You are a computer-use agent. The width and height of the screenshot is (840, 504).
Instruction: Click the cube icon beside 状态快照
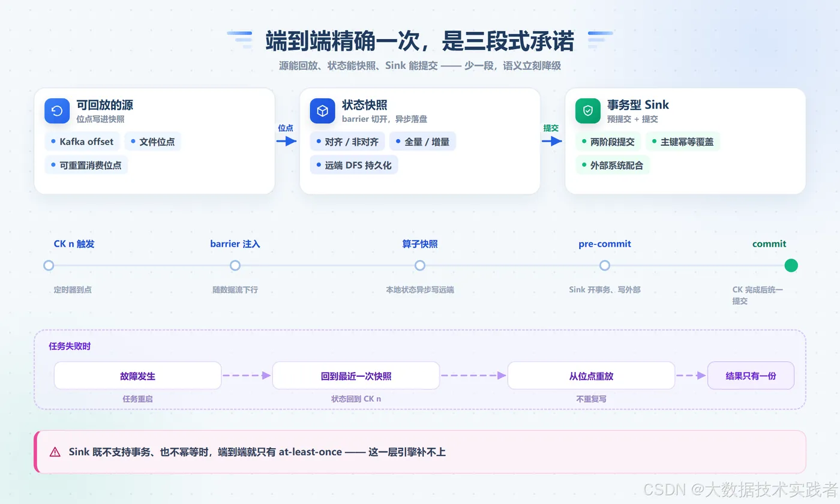click(322, 111)
